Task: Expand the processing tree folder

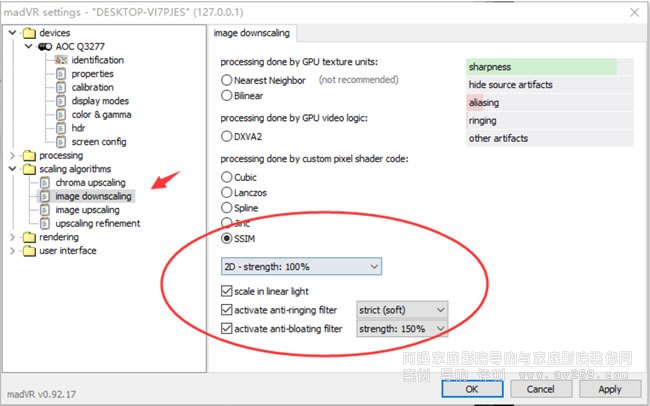Action: [12, 155]
